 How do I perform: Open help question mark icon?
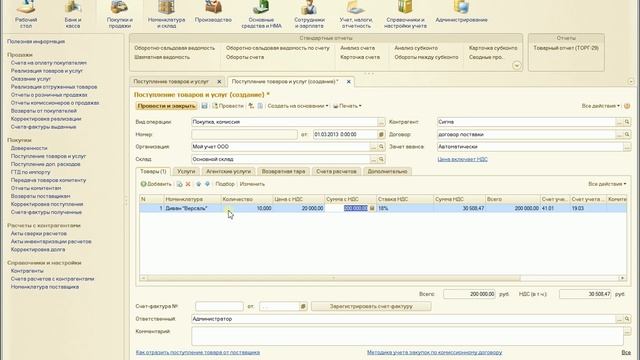627,106
